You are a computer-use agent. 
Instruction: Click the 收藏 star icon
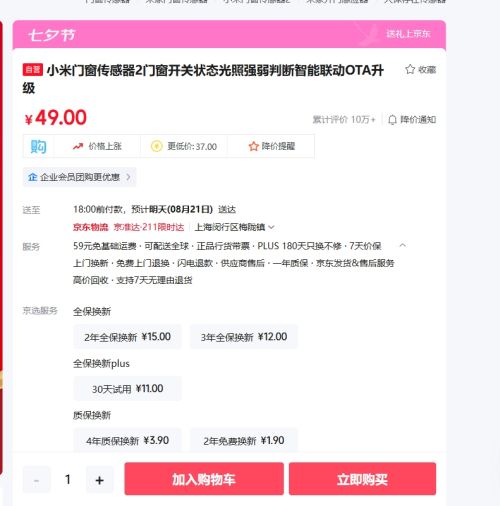coord(410,69)
